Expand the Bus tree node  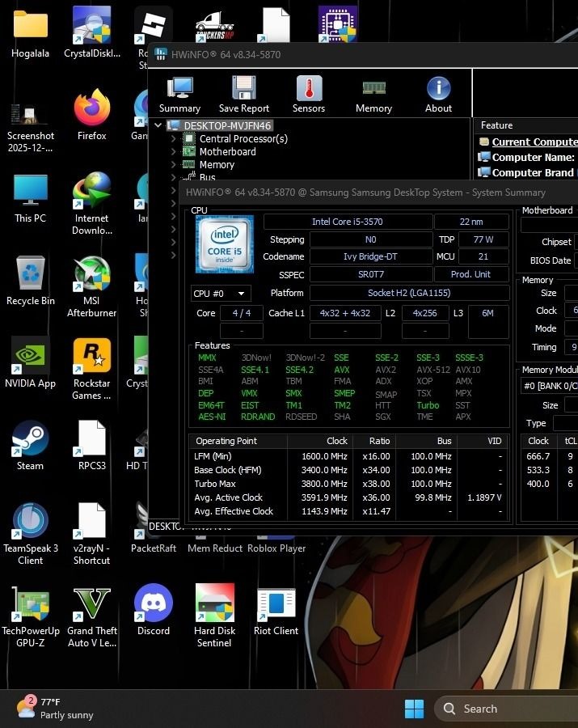tap(173, 177)
